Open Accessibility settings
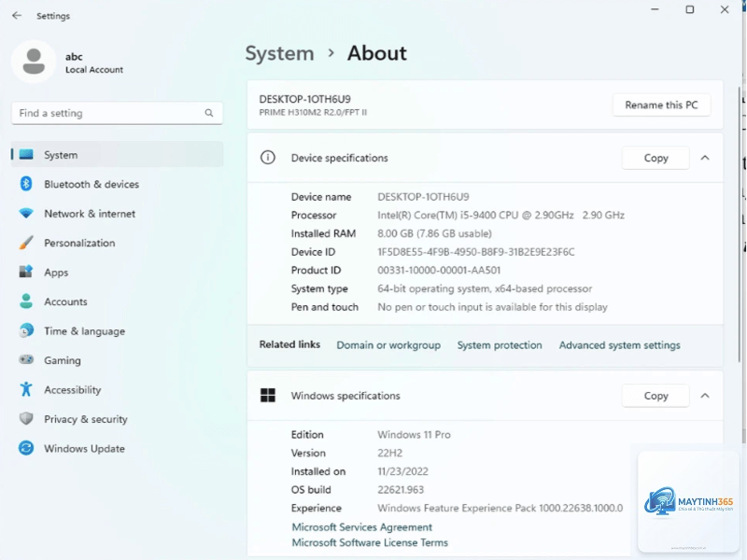This screenshot has height=560, width=747. coord(118,389)
